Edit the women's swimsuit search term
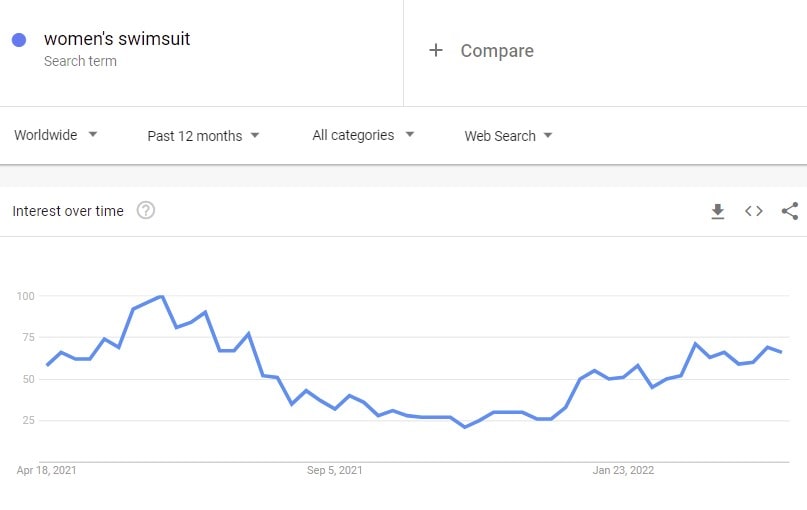 117,39
